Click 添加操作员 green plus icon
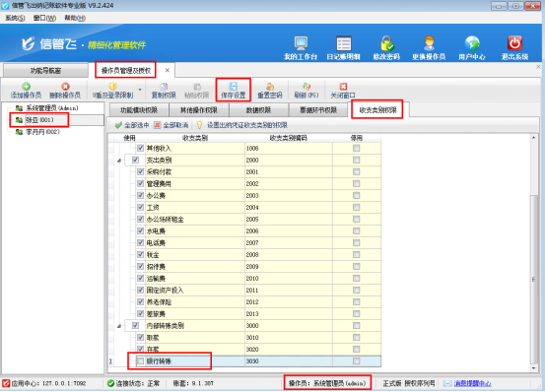Image resolution: width=545 pixels, height=392 pixels. tap(26, 86)
